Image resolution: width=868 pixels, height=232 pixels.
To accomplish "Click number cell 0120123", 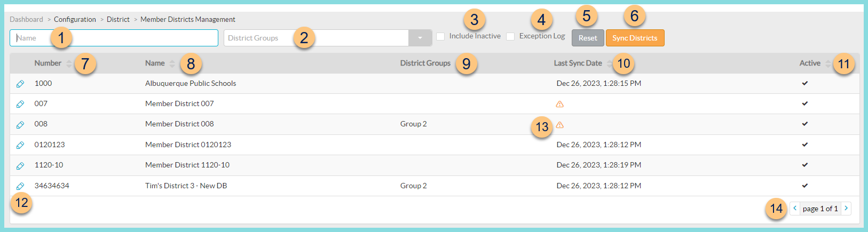I will click(x=50, y=145).
